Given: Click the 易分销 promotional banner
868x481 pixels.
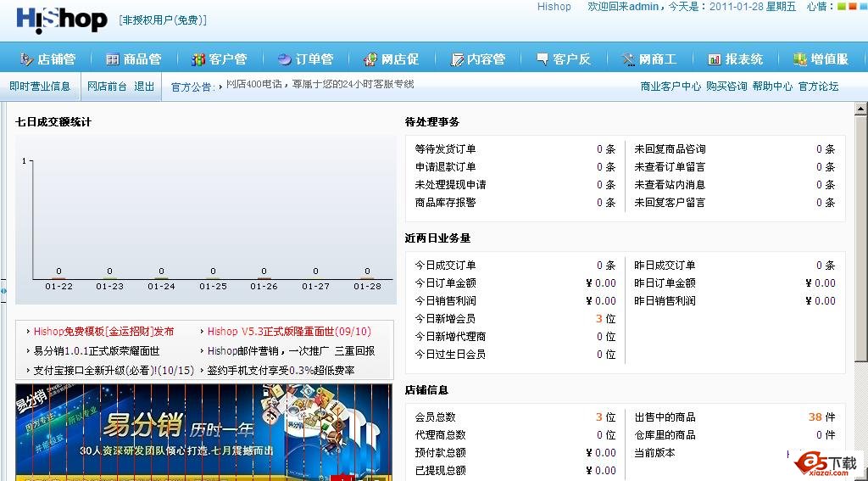Looking at the screenshot, I should (x=203, y=433).
